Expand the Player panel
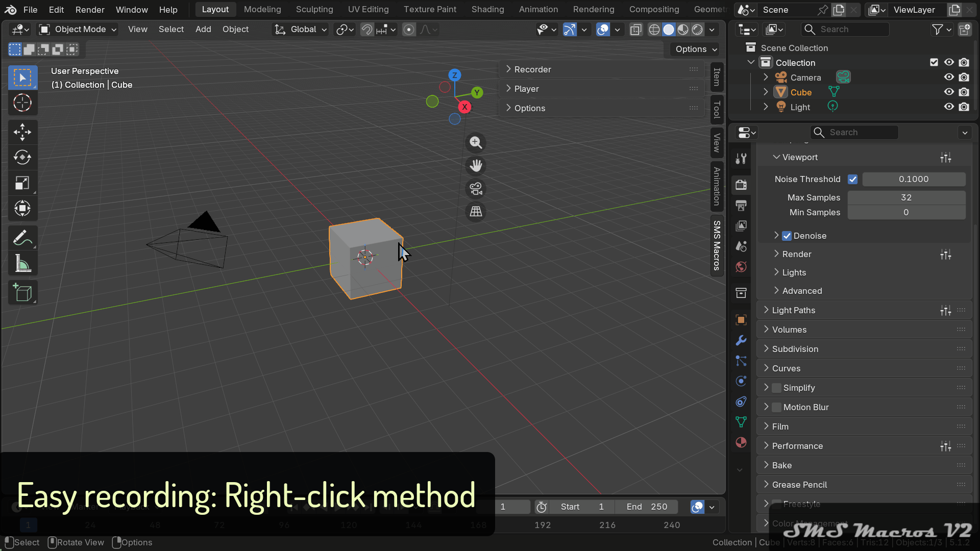Viewport: 980px width, 551px height. pos(602,89)
